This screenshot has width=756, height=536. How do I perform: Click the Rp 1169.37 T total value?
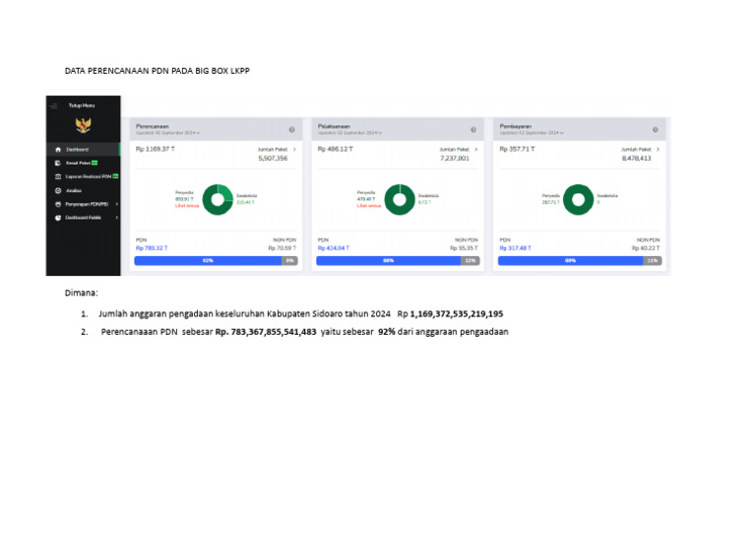pos(156,150)
